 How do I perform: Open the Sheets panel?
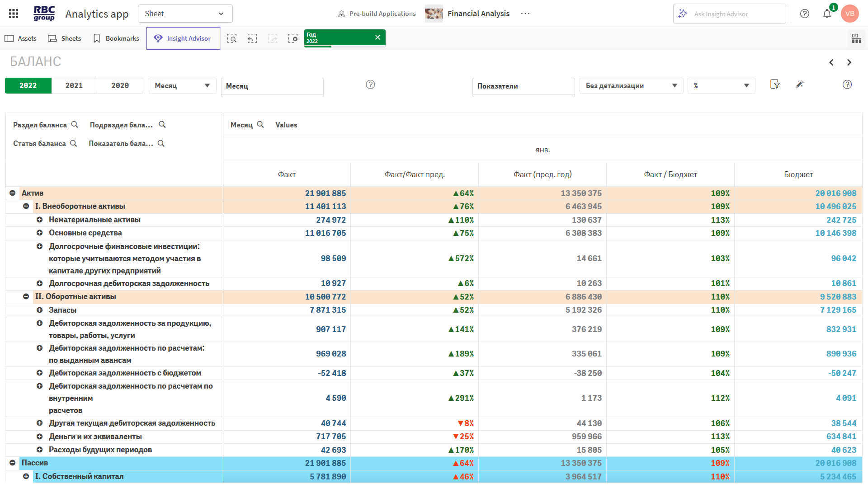pos(65,38)
